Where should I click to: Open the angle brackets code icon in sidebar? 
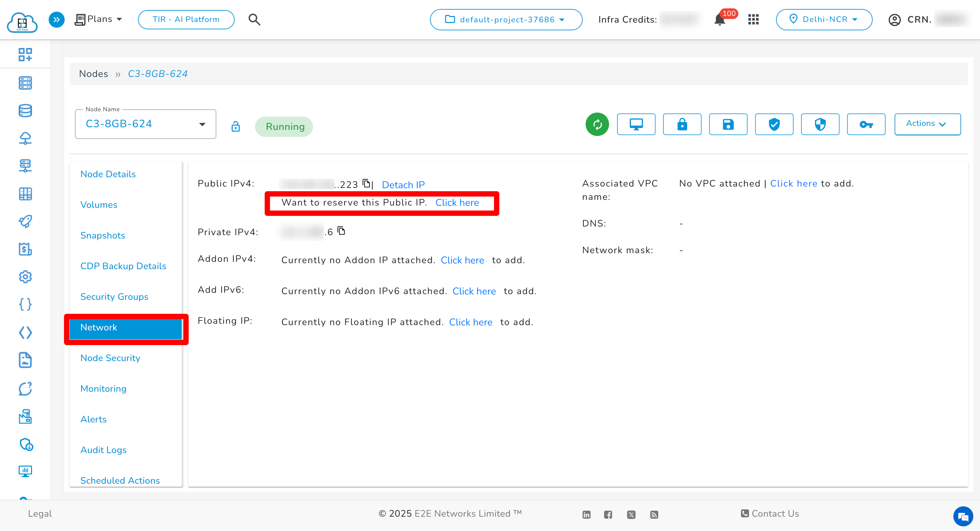25,332
